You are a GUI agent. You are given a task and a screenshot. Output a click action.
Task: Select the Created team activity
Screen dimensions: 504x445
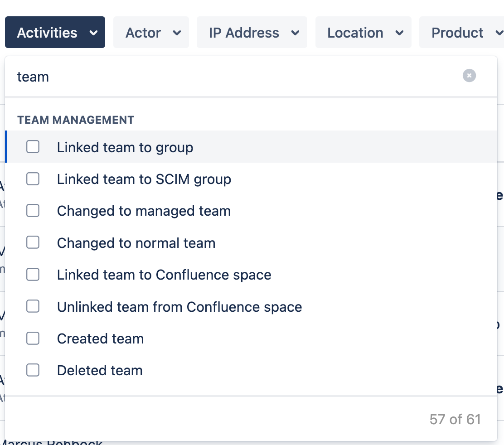tap(33, 338)
